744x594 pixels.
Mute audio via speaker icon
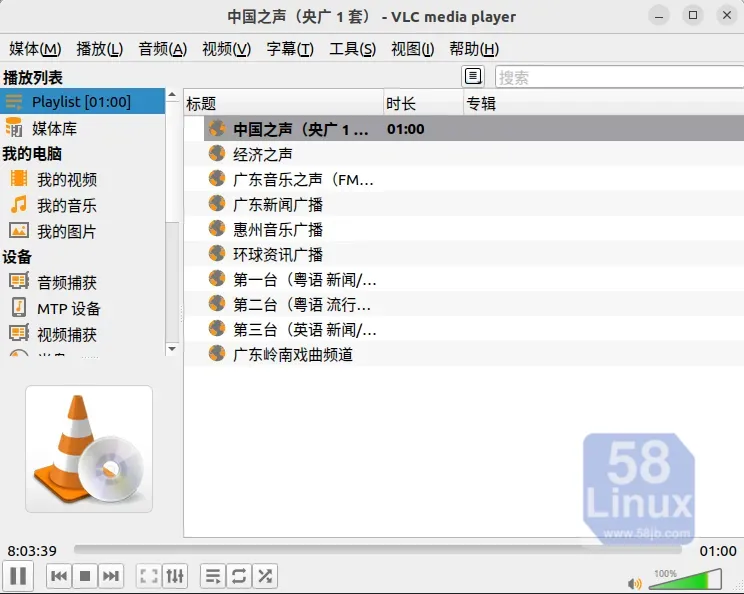(x=634, y=583)
